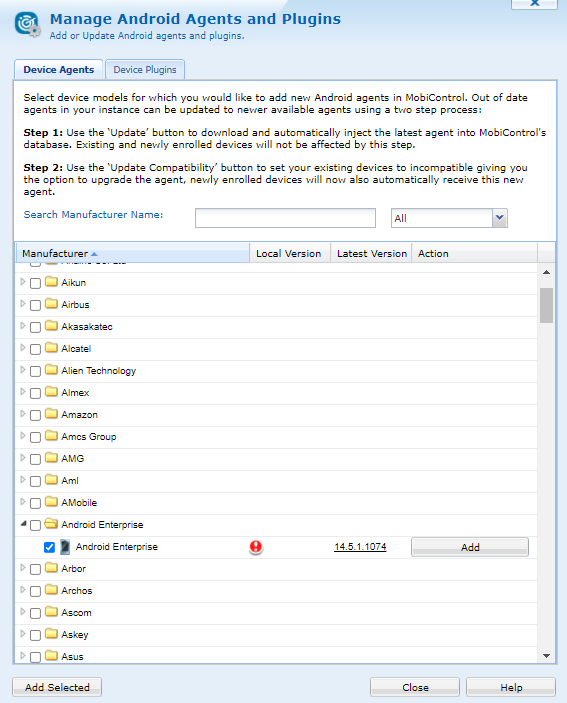Click the Aml folder icon
The width and height of the screenshot is (567, 703).
coord(52,480)
